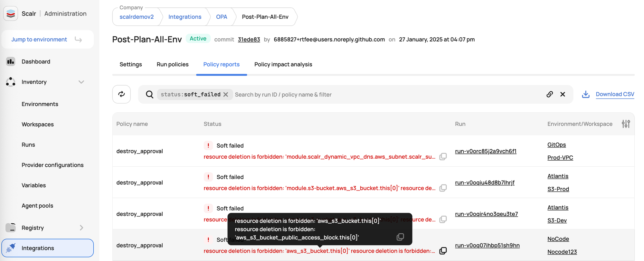Viewport: 644px width, 261px height.
Task: Open Provider configurations in the sidebar
Action: tap(52, 165)
